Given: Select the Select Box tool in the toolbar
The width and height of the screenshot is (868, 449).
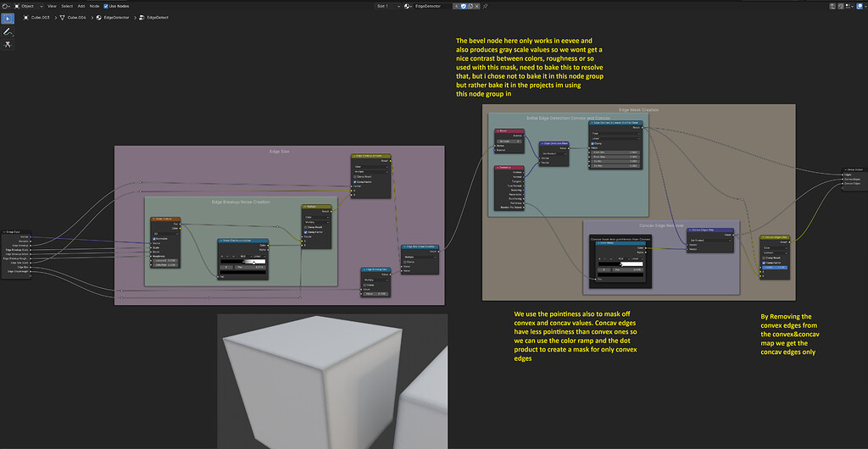Looking at the screenshot, I should coord(8,19).
